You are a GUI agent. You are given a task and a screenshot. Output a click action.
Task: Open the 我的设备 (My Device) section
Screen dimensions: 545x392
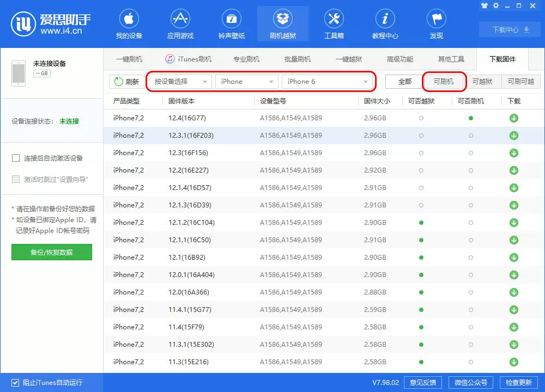click(129, 24)
